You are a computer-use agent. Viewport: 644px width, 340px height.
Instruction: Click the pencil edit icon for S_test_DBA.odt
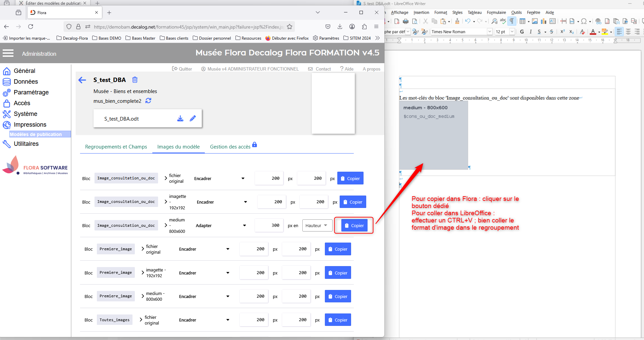click(x=193, y=119)
